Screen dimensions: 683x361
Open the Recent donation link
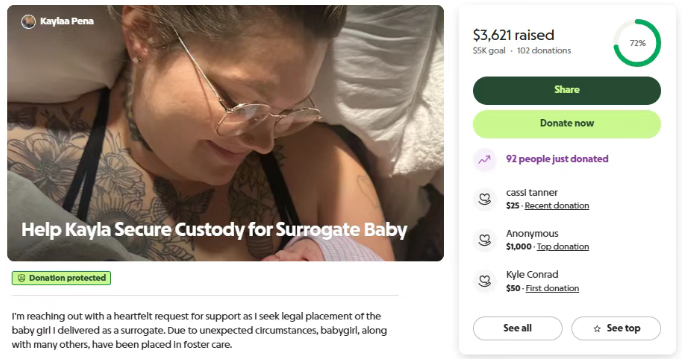tap(557, 206)
